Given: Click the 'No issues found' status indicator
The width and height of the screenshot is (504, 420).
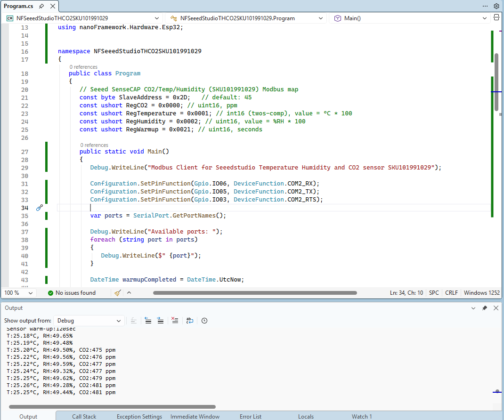Looking at the screenshot, I should tap(71, 293).
